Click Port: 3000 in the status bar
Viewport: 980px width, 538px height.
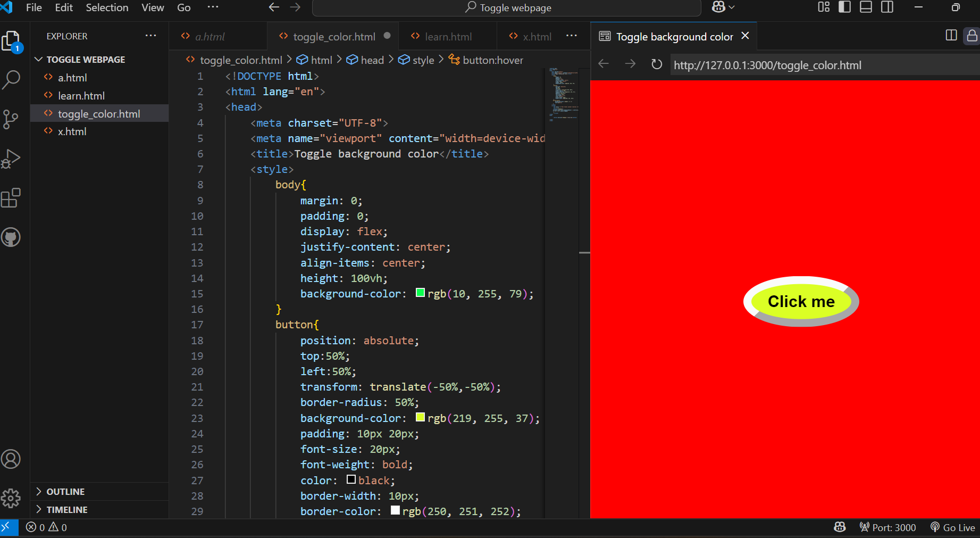click(x=887, y=527)
